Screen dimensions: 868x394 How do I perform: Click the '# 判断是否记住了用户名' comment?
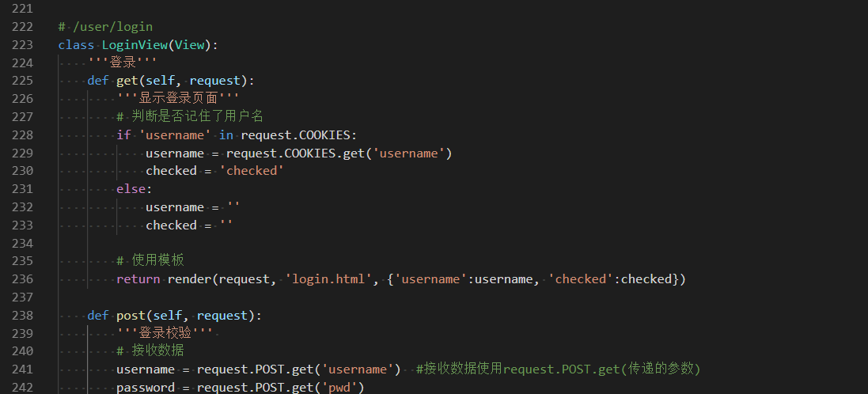click(190, 117)
